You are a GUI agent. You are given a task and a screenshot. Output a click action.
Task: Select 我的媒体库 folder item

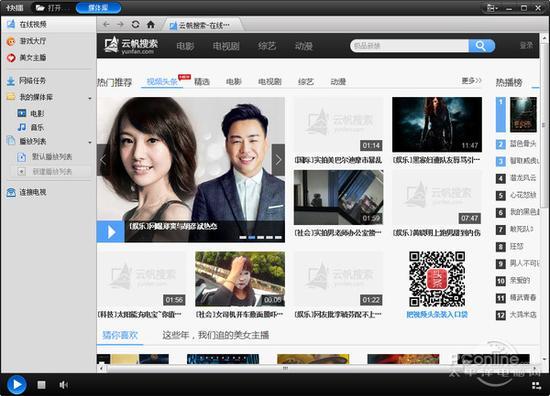[x=29, y=97]
